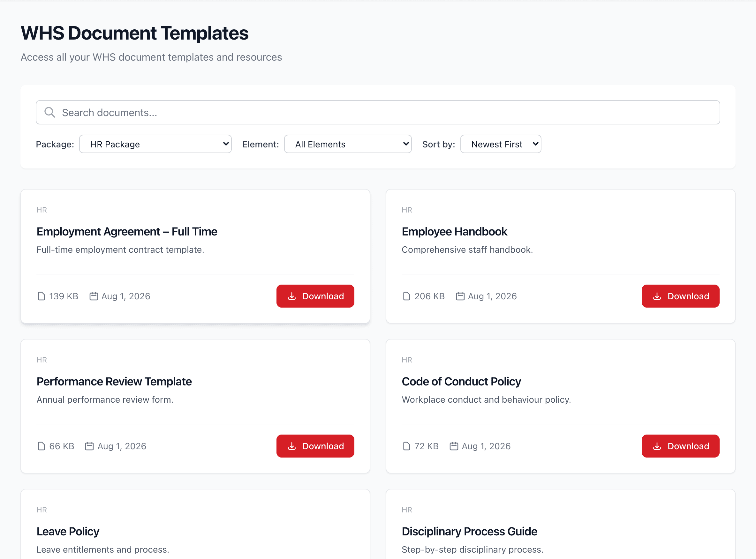This screenshot has height=559, width=756.
Task: Click 'Annual performance review form.' text
Action: (x=105, y=399)
